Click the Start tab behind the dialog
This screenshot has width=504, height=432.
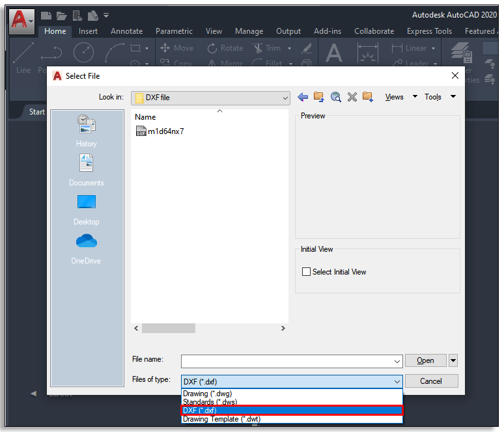(x=36, y=112)
